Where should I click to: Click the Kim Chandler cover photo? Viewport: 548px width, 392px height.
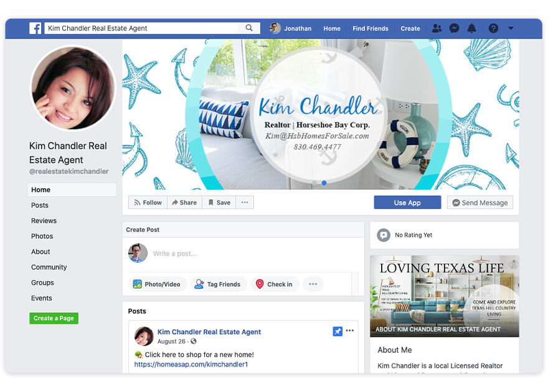click(321, 114)
